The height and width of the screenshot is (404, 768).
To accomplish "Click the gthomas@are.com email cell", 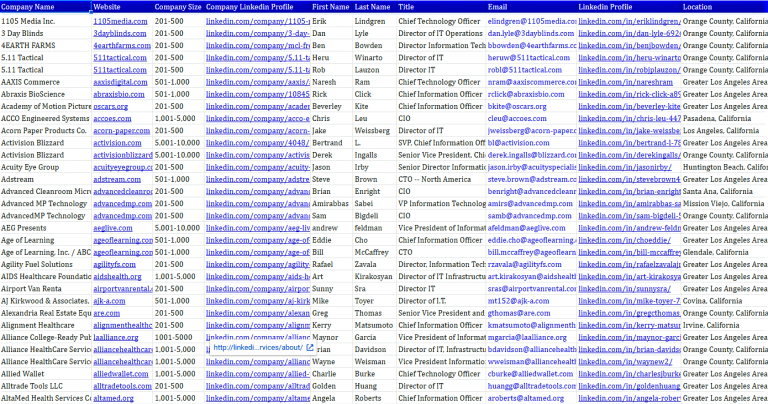I will 531,313.
